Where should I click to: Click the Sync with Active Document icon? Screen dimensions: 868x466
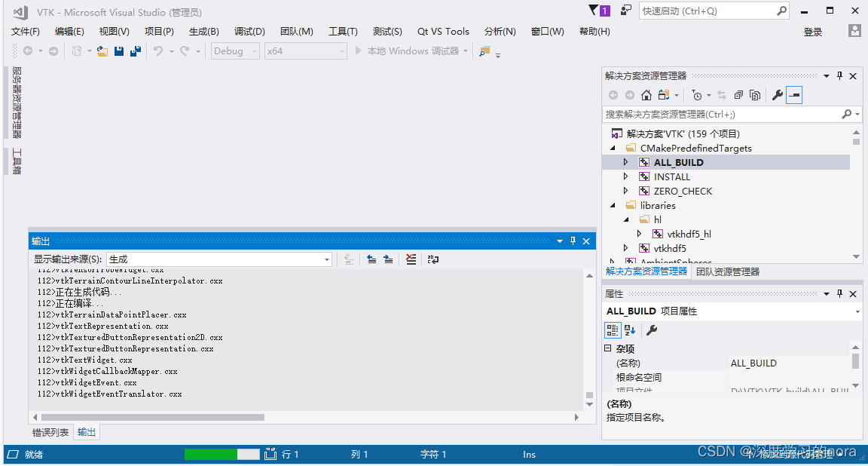pos(723,95)
